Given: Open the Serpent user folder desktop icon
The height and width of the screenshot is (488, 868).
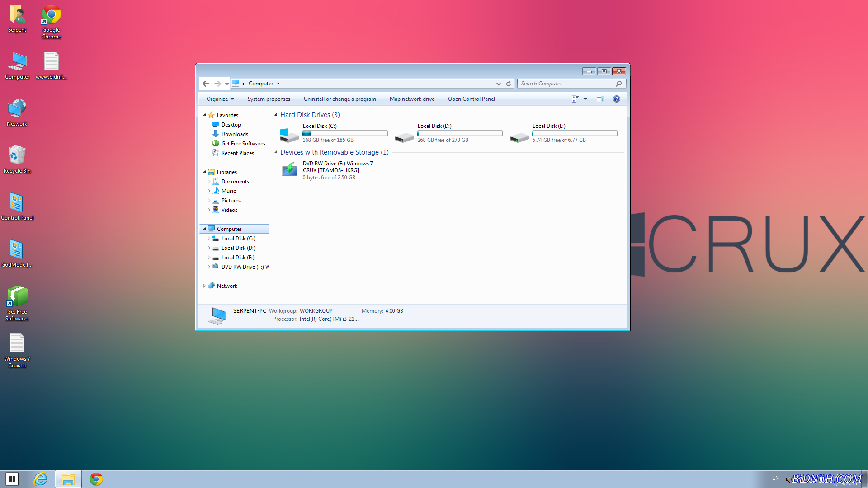Looking at the screenshot, I should pos(17,19).
